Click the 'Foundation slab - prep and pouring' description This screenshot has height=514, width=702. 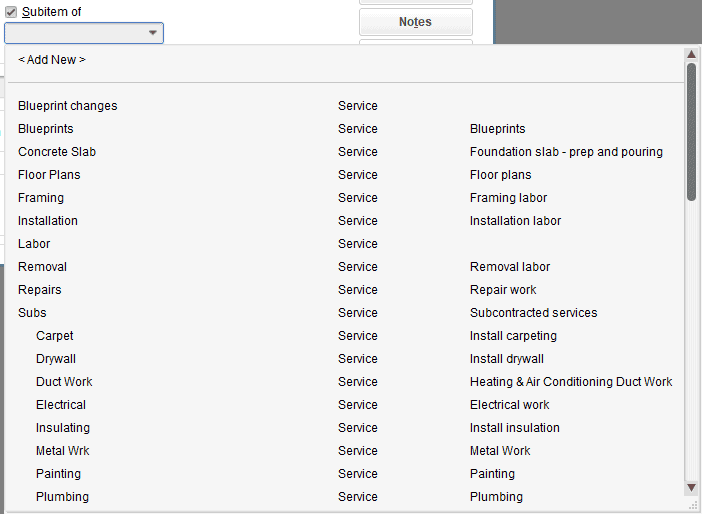[566, 152]
